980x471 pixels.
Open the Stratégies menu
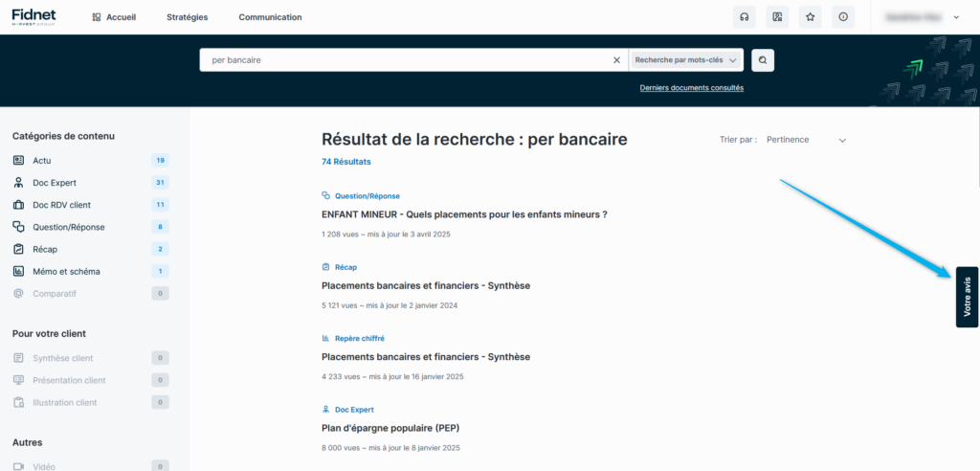[187, 17]
